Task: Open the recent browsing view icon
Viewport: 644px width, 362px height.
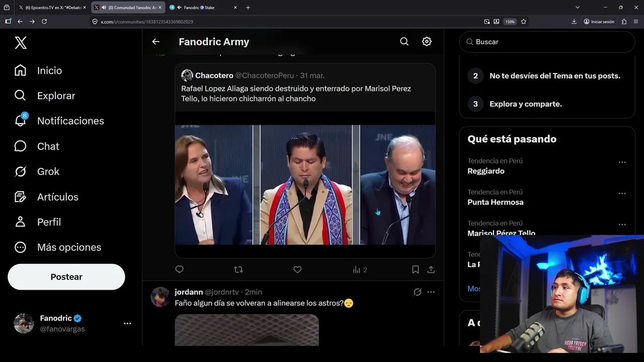Action: point(7,8)
